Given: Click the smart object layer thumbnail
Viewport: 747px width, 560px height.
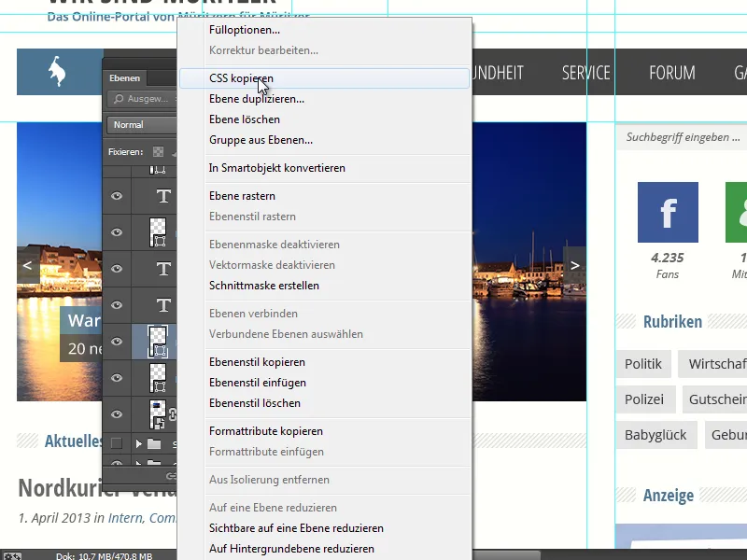Looking at the screenshot, I should point(158,414).
